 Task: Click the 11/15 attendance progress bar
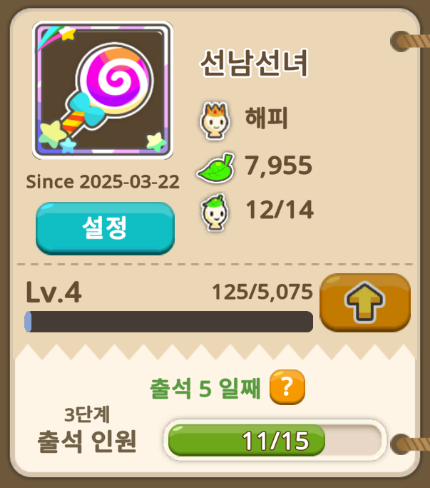(x=275, y=440)
